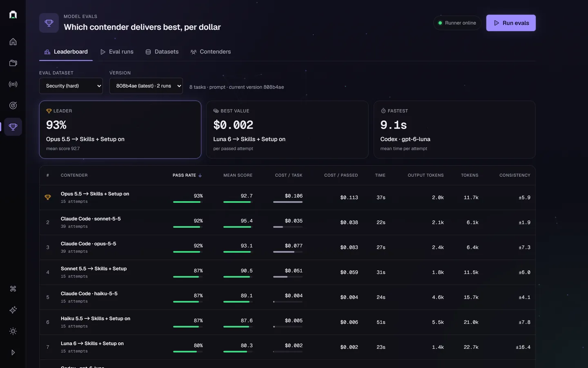Open the app logo in sidebar
This screenshot has height=368, width=588.
[13, 15]
